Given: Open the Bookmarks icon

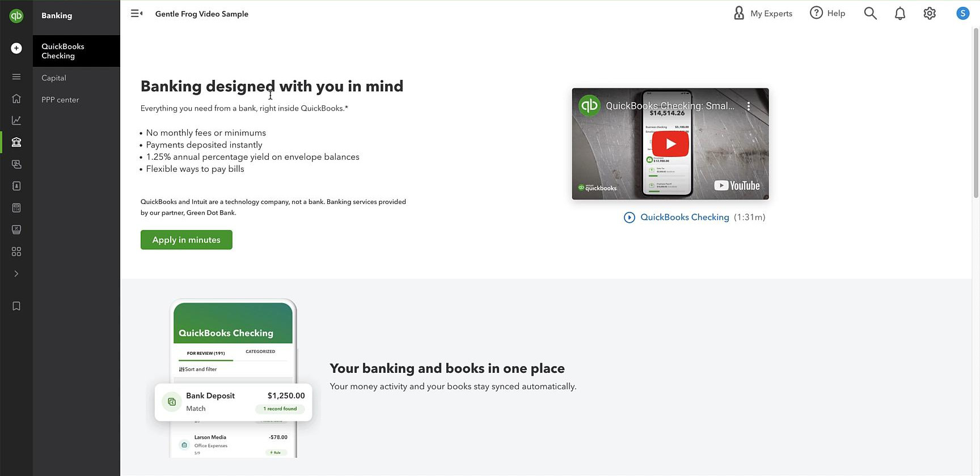Looking at the screenshot, I should point(16,306).
